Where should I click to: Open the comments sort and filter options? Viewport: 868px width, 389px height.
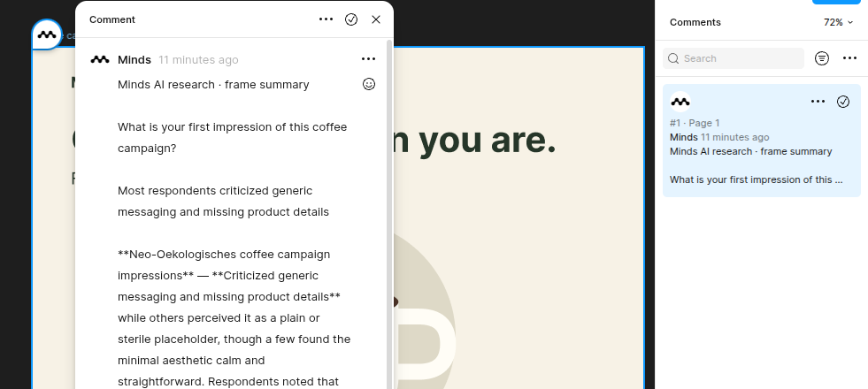point(821,58)
